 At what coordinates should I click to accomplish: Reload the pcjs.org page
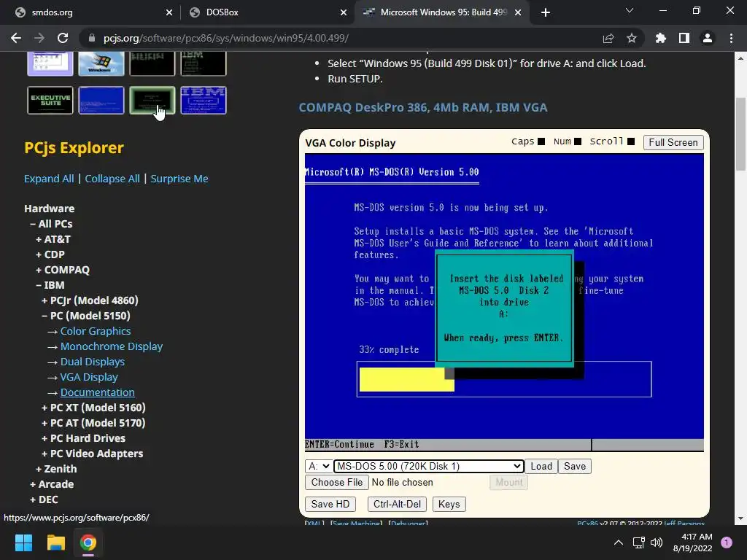pyautogui.click(x=63, y=38)
